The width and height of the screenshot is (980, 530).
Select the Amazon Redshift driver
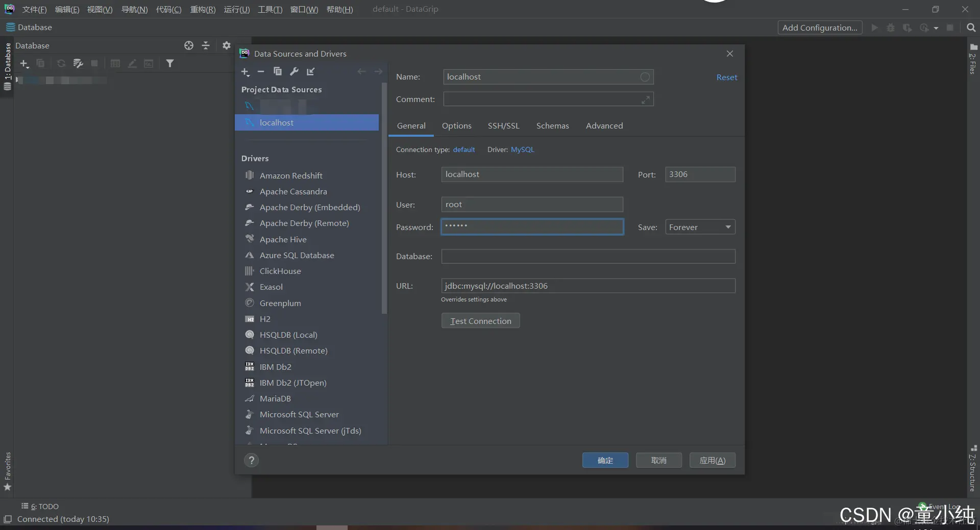pyautogui.click(x=291, y=176)
